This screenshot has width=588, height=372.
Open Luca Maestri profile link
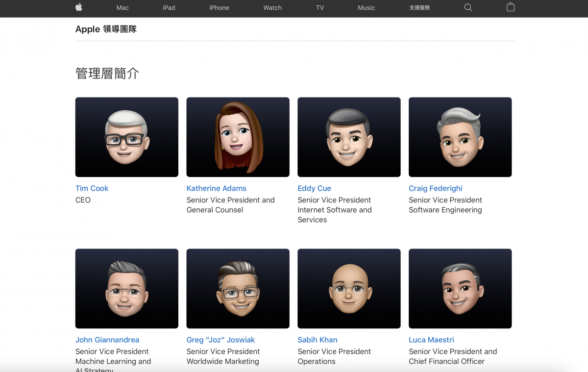click(431, 340)
